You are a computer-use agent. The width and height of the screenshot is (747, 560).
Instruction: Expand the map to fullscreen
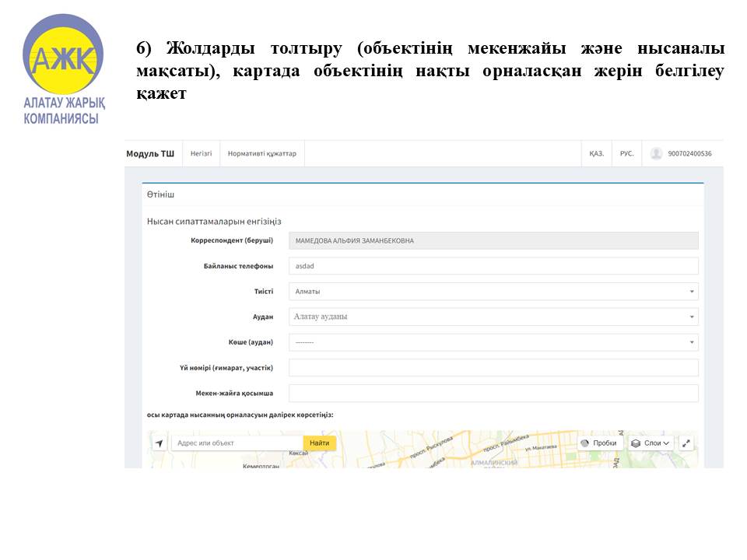(x=686, y=443)
